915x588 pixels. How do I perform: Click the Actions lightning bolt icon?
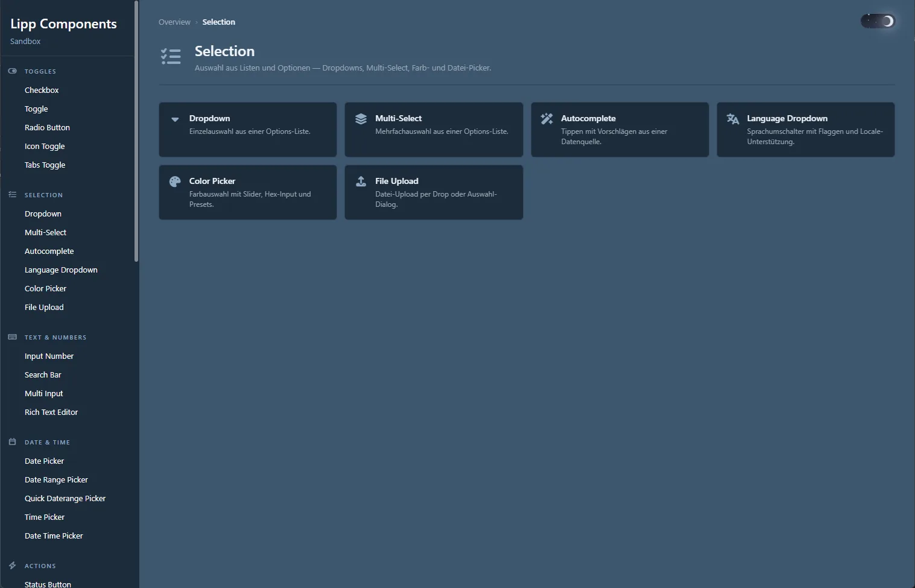pos(12,566)
